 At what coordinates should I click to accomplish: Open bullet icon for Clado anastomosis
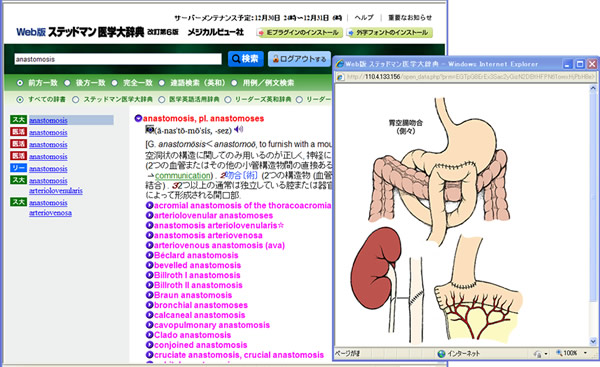[x=150, y=335]
